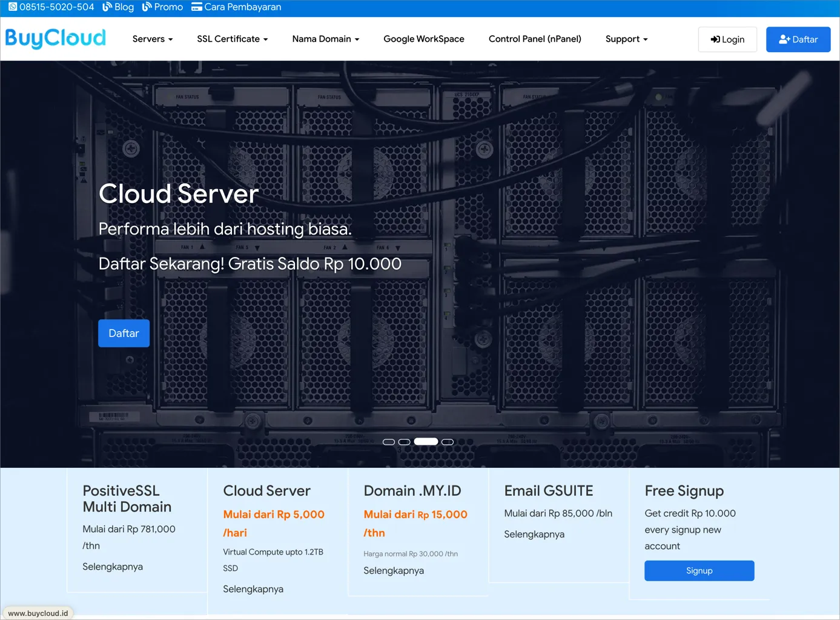The image size is (840, 620).
Task: Click 'Harga normal Rp 30,000 /thn' text
Action: tap(411, 554)
